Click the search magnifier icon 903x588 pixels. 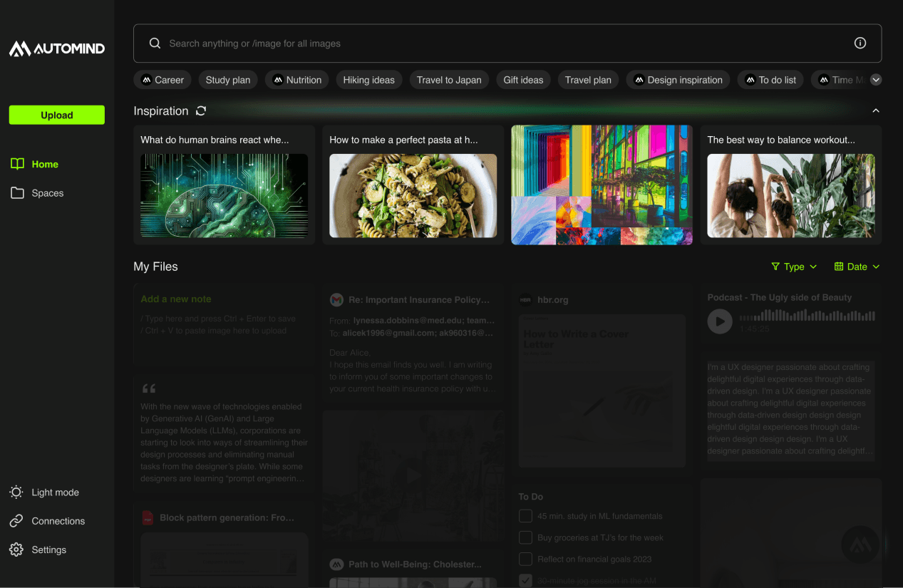(155, 43)
